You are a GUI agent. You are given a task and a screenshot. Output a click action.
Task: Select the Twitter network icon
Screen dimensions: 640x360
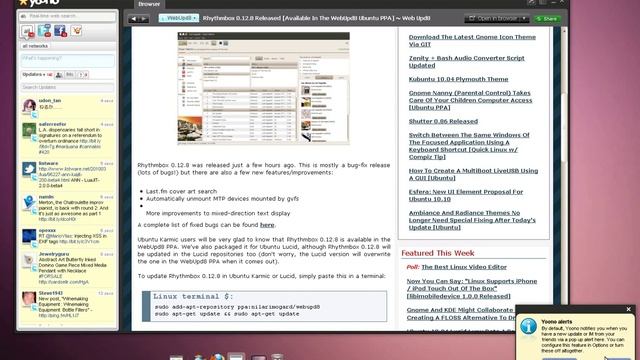44,31
